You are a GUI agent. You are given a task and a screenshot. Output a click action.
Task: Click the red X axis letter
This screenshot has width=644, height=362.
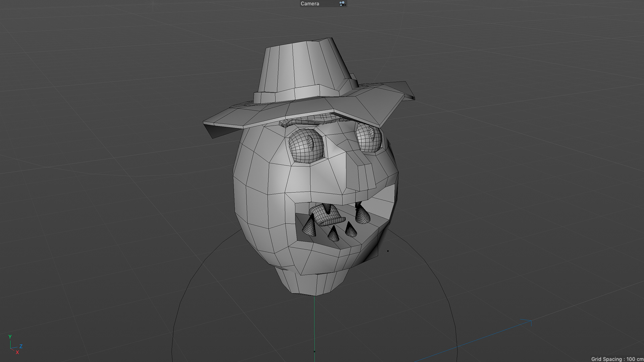click(17, 352)
